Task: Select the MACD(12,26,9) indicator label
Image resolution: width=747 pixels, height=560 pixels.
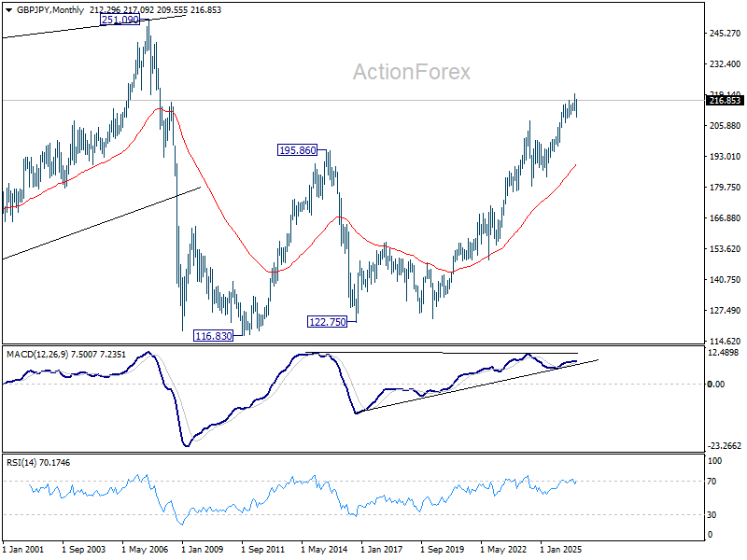Action: (x=37, y=355)
